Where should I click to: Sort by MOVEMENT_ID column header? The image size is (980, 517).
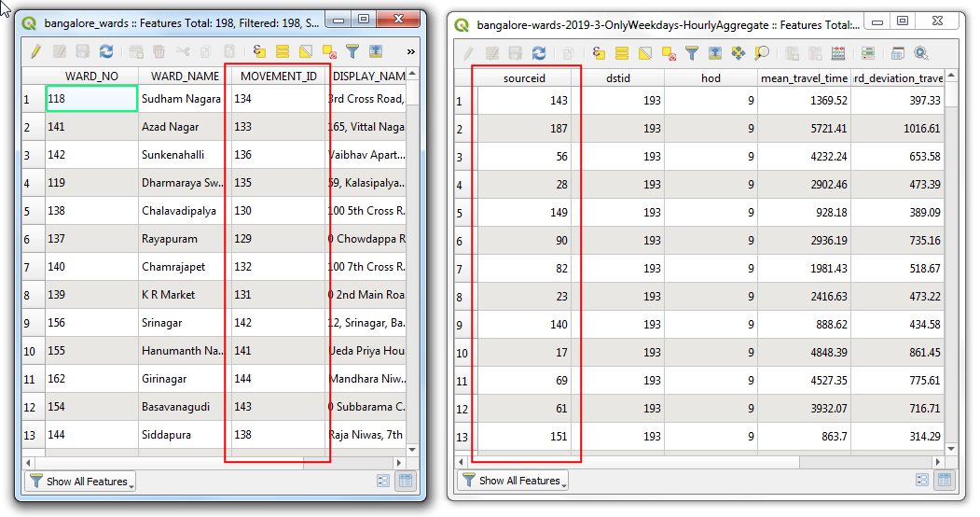[x=279, y=77]
